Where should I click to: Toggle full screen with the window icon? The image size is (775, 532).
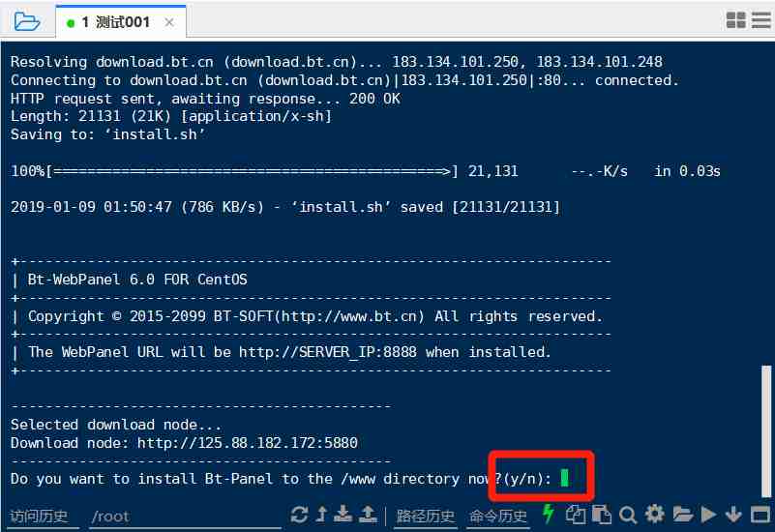760,515
